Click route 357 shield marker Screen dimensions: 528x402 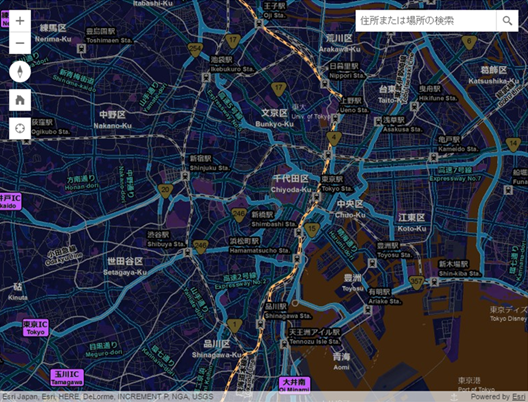tap(416, 282)
